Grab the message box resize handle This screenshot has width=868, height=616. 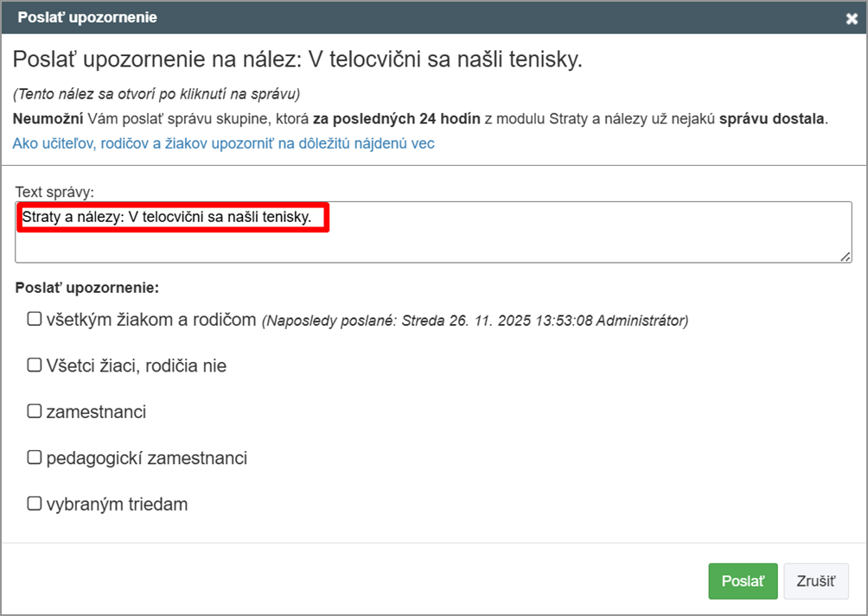click(x=846, y=257)
